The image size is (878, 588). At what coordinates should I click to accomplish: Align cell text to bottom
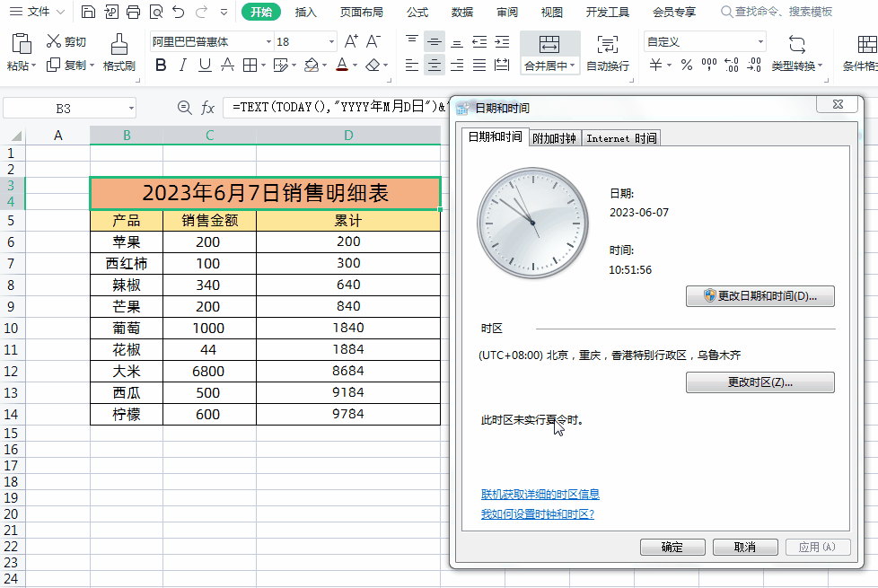457,41
